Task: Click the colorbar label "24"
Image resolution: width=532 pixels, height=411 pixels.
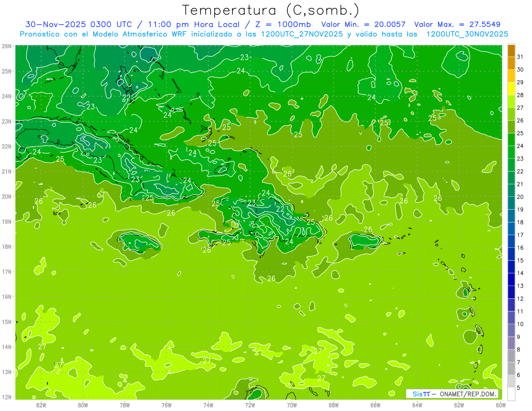Action: click(520, 146)
